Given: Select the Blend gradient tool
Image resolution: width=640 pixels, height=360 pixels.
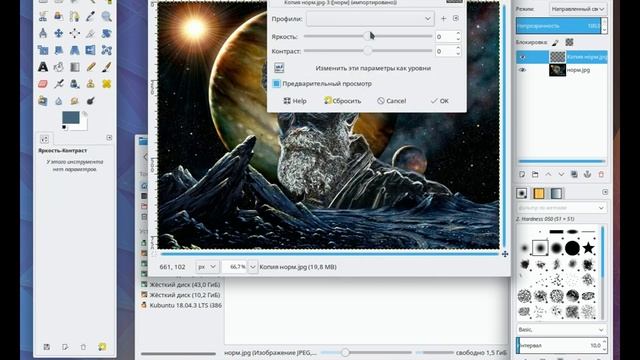Looking at the screenshot, I should [75, 67].
